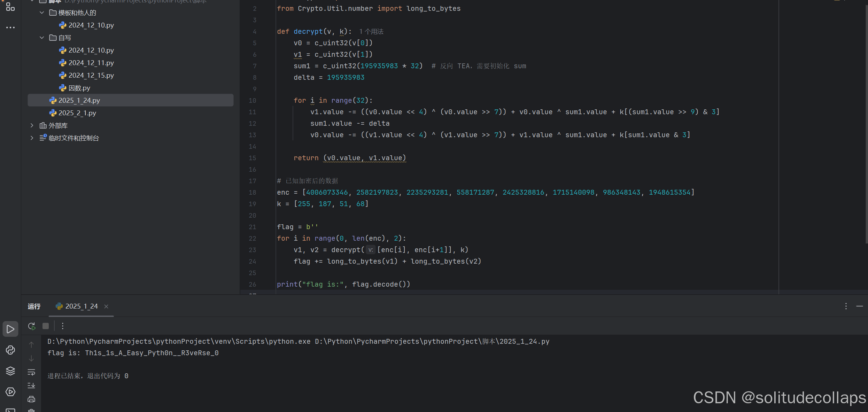Click the Rerun script icon
This screenshot has height=412, width=868.
coord(31,326)
